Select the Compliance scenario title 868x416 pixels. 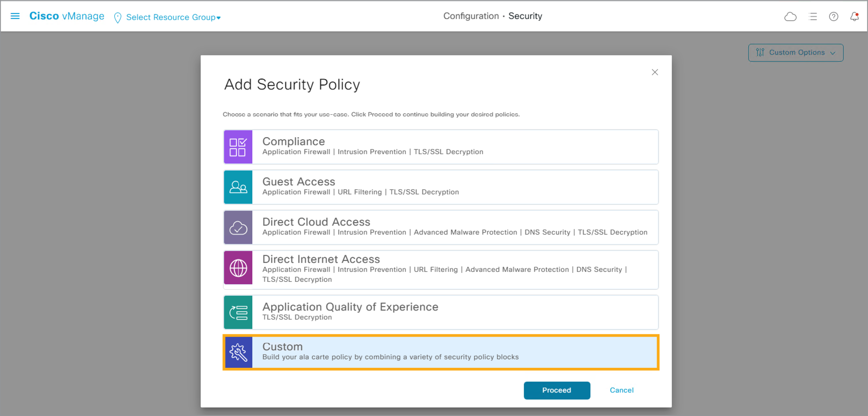(293, 142)
